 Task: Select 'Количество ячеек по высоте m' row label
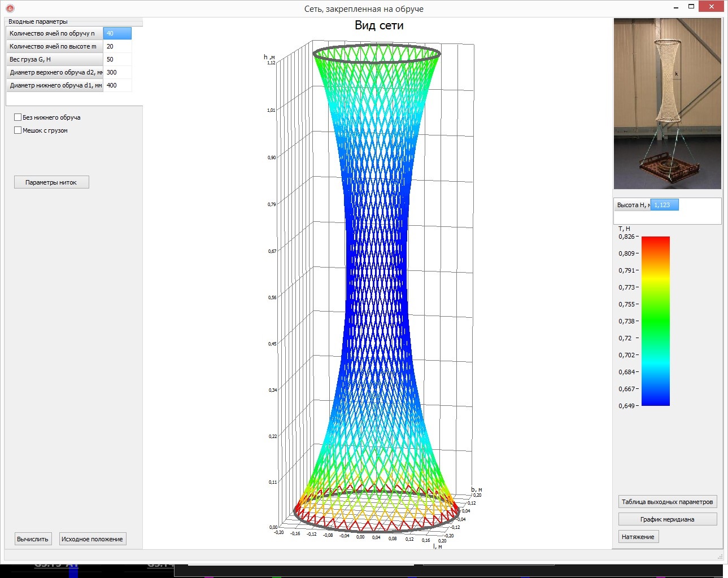click(x=55, y=46)
